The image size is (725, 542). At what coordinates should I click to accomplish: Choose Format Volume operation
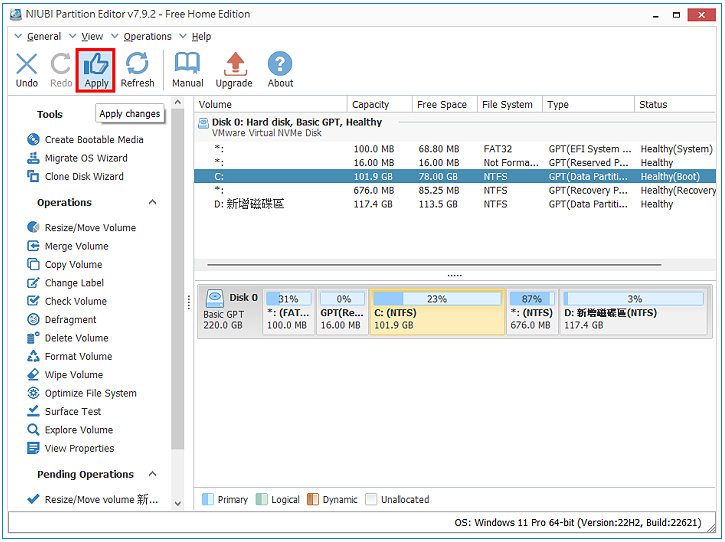[69, 357]
